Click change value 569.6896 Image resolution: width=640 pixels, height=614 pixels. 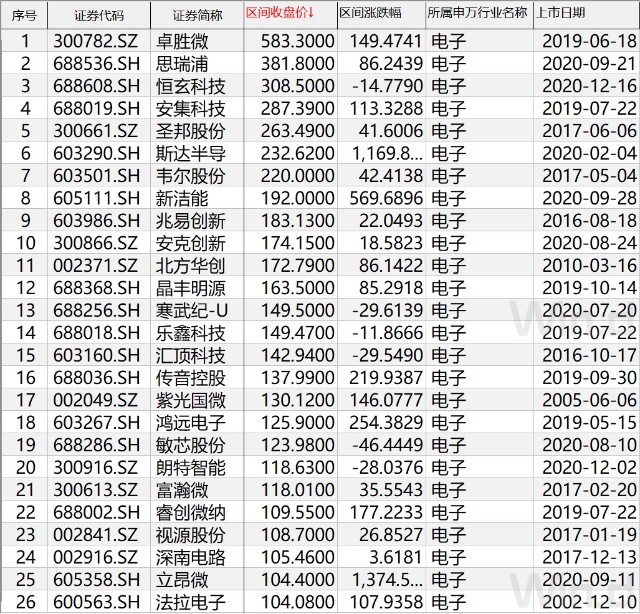pyautogui.click(x=386, y=198)
